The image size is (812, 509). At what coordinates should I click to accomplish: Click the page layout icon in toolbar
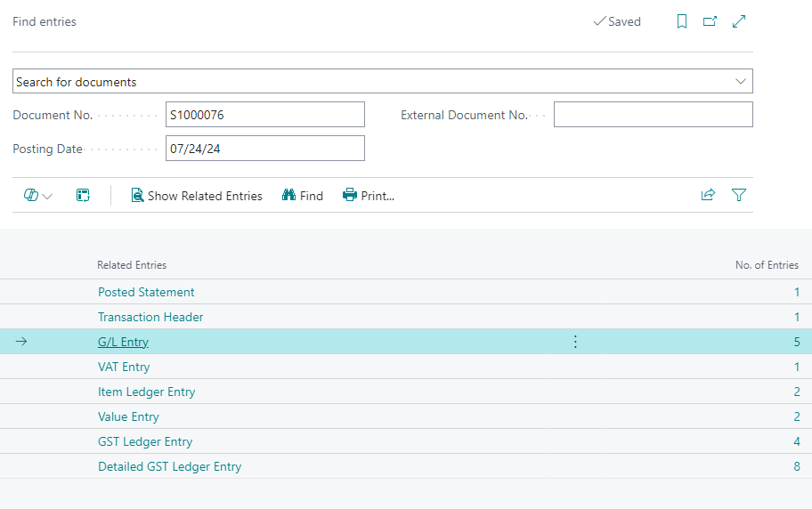(83, 196)
